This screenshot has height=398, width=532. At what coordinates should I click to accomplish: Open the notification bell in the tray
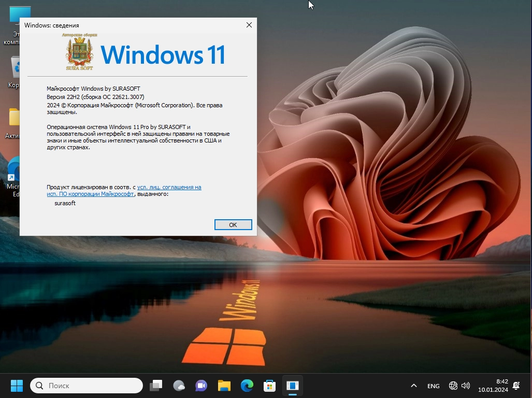516,386
